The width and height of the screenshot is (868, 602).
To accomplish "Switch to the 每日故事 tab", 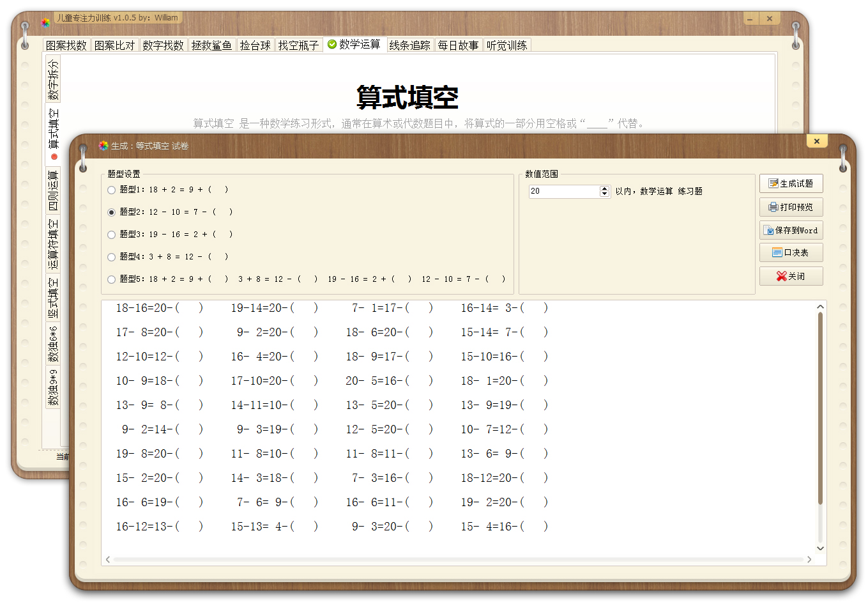I will (x=459, y=44).
